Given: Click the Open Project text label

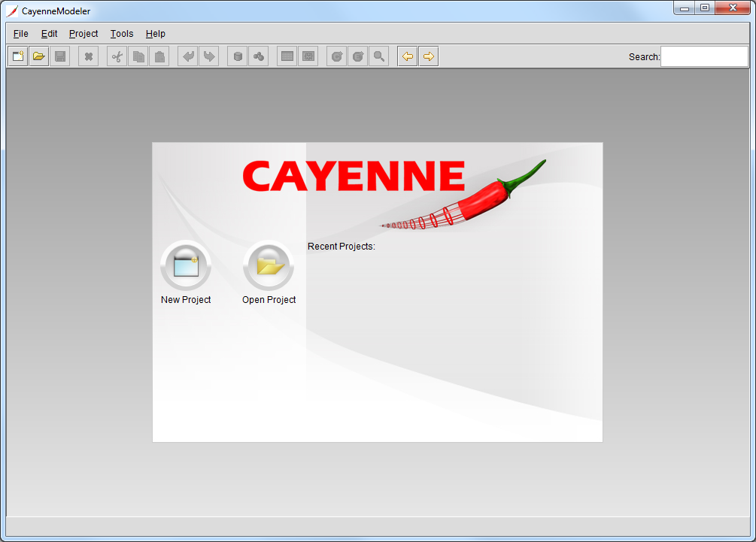Looking at the screenshot, I should [269, 300].
